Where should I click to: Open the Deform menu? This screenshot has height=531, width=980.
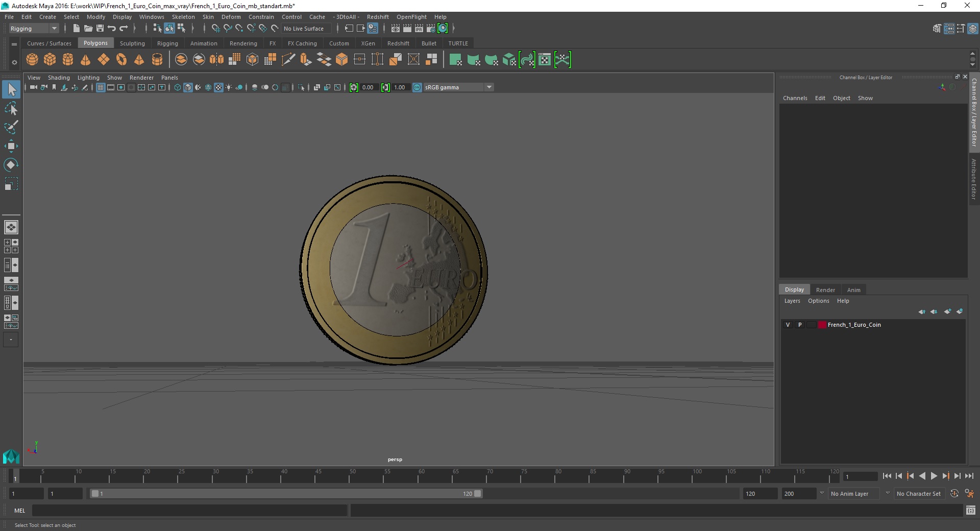231,17
